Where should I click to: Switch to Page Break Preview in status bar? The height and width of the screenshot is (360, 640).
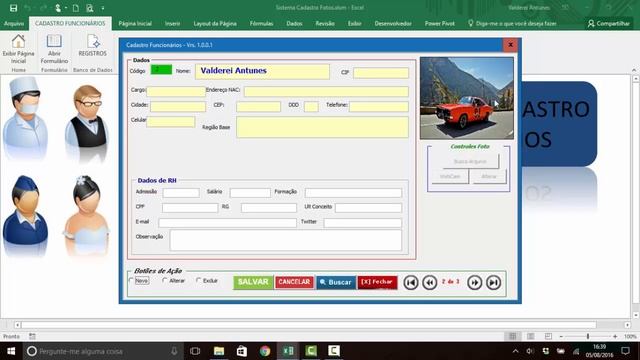tap(548, 336)
